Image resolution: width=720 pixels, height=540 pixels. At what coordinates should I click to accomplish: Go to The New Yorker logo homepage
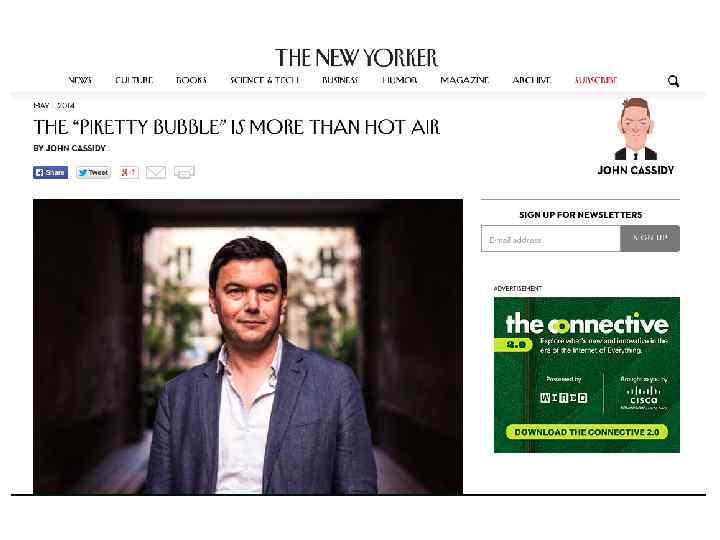click(357, 58)
